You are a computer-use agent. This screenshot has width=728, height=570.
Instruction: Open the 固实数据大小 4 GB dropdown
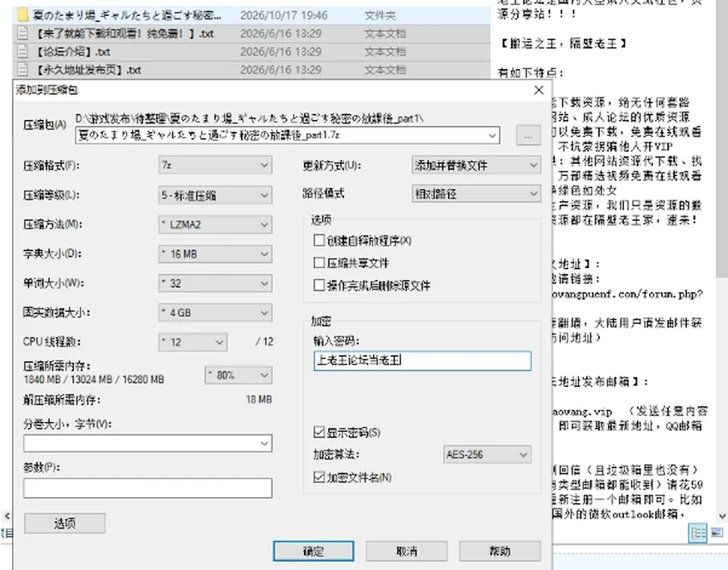click(215, 313)
